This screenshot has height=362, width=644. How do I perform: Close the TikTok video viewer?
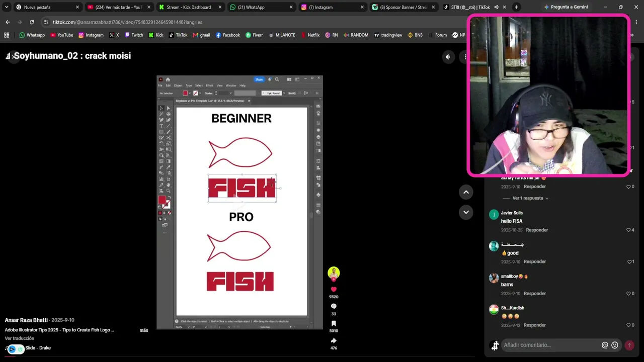[13, 56]
